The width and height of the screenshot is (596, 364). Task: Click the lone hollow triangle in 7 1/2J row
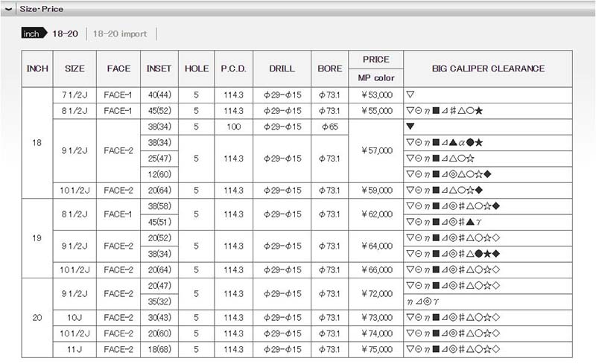[x=410, y=95]
